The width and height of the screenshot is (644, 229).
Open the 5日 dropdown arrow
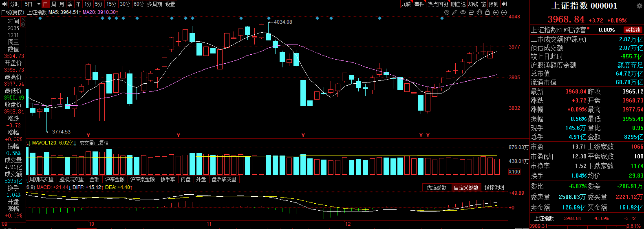pyautogui.click(x=39, y=4)
